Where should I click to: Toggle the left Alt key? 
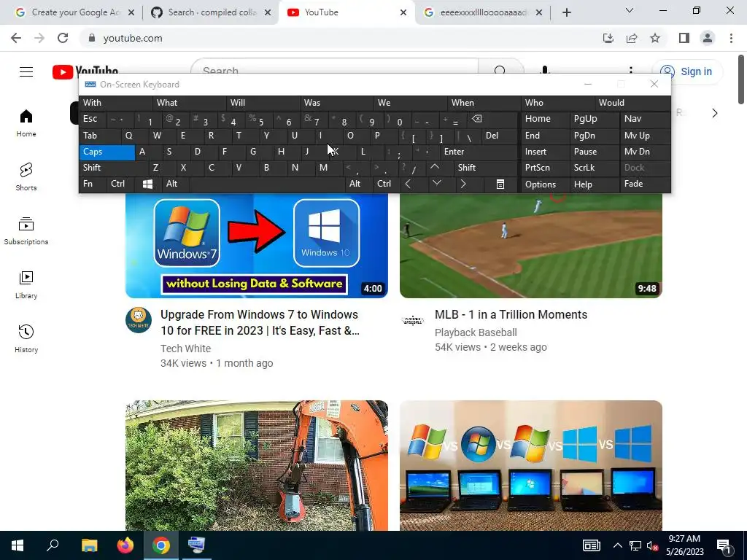(175, 184)
